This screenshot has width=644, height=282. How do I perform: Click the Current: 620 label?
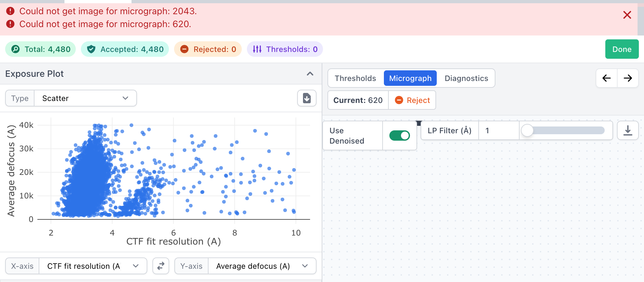(x=358, y=100)
